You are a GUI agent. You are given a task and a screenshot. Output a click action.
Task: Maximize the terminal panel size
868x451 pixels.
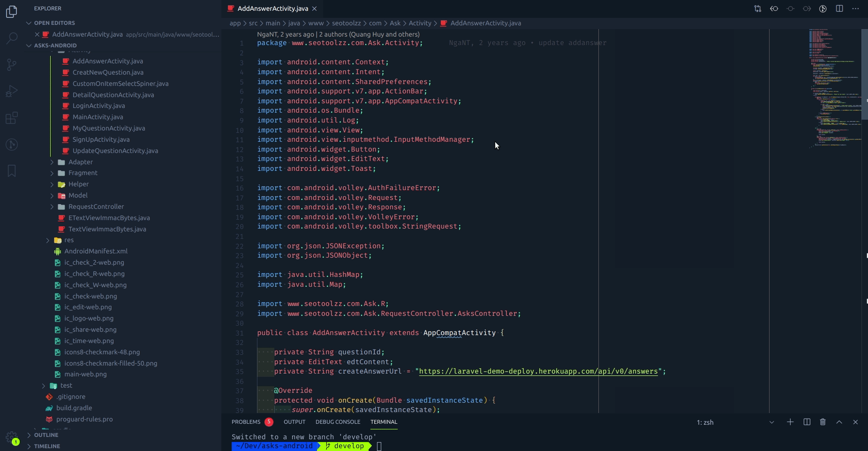tap(839, 422)
